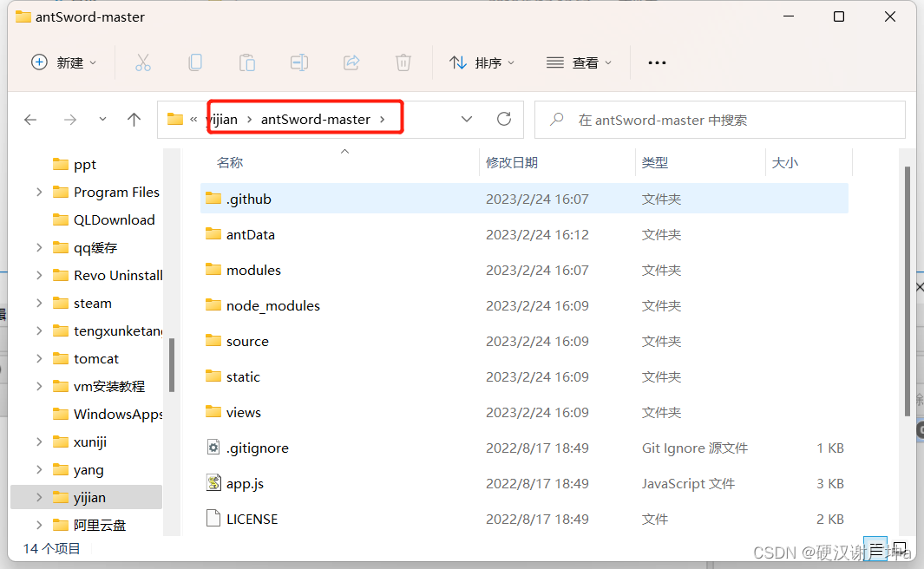Select the tengxunketang folder in sidebar
Screen dimensions: 924x569
108,330
